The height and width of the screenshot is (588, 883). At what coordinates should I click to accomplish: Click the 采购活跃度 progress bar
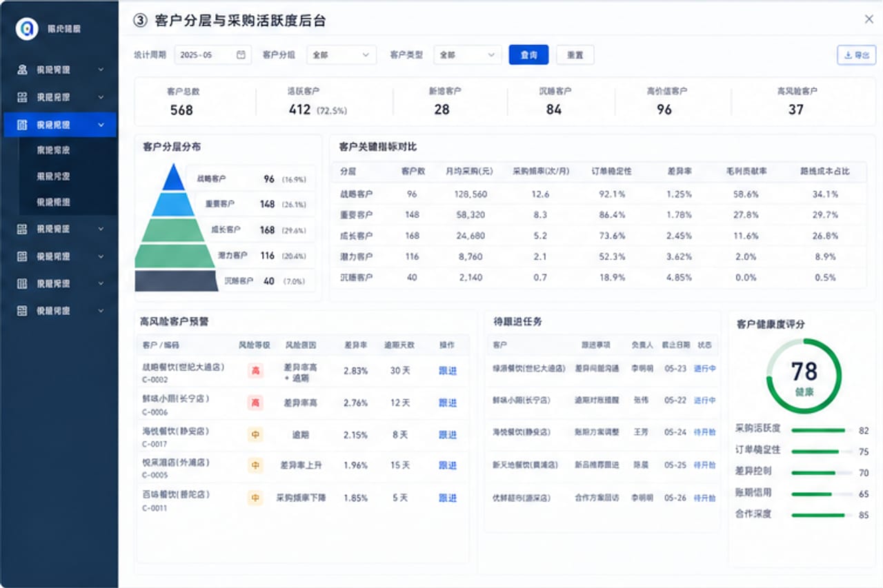[822, 430]
